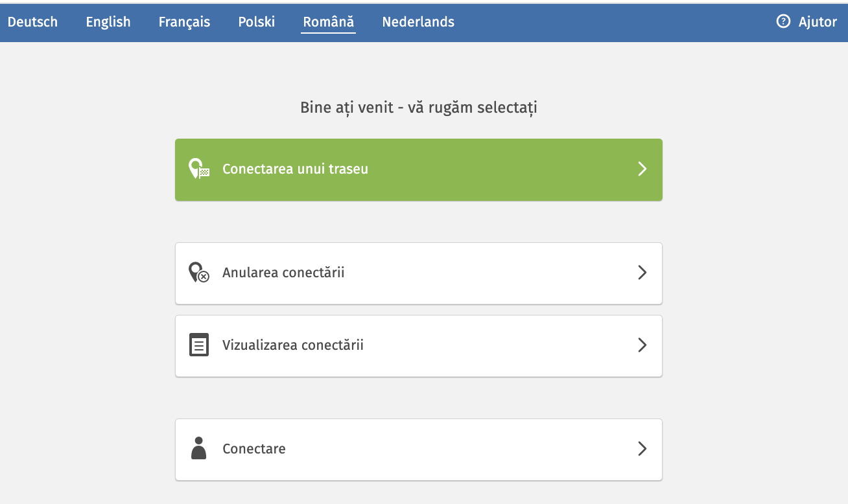Click the document icon beside Vizualizarea conectării
This screenshot has height=504, width=848.
(198, 345)
